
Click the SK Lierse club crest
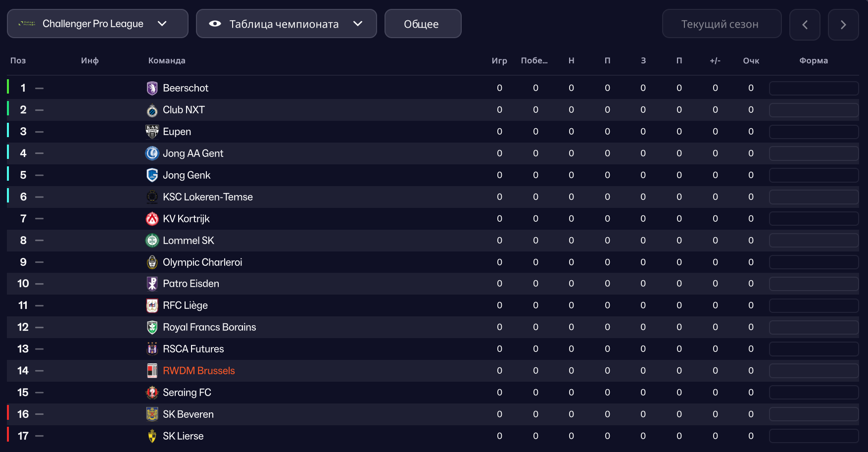click(152, 436)
